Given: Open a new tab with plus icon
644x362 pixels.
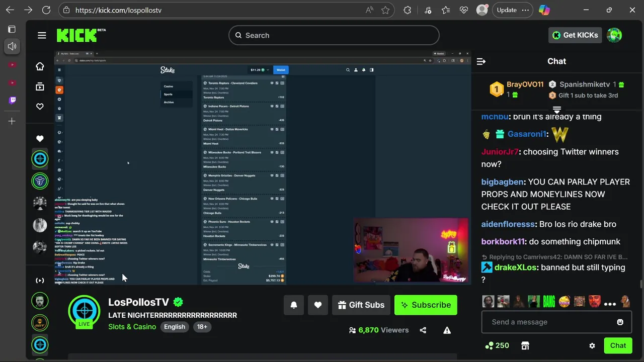Looking at the screenshot, I should (x=12, y=121).
